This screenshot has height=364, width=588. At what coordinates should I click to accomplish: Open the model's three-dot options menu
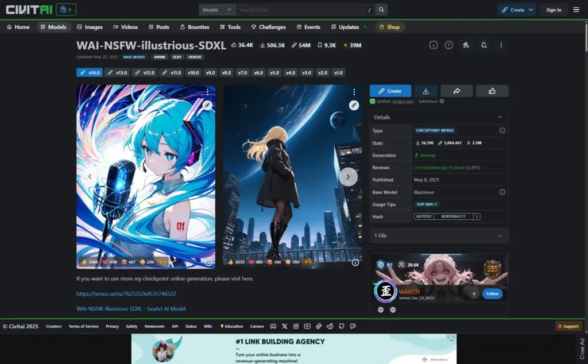point(501,45)
